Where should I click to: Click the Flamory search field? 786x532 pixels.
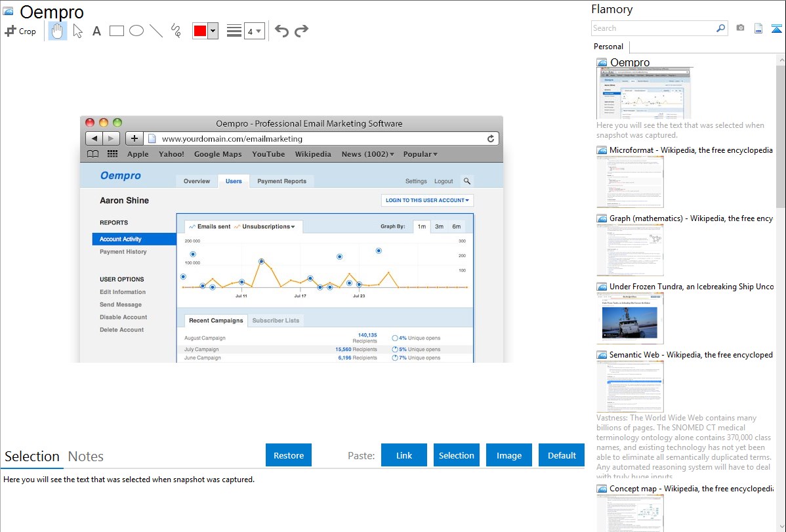click(x=653, y=28)
